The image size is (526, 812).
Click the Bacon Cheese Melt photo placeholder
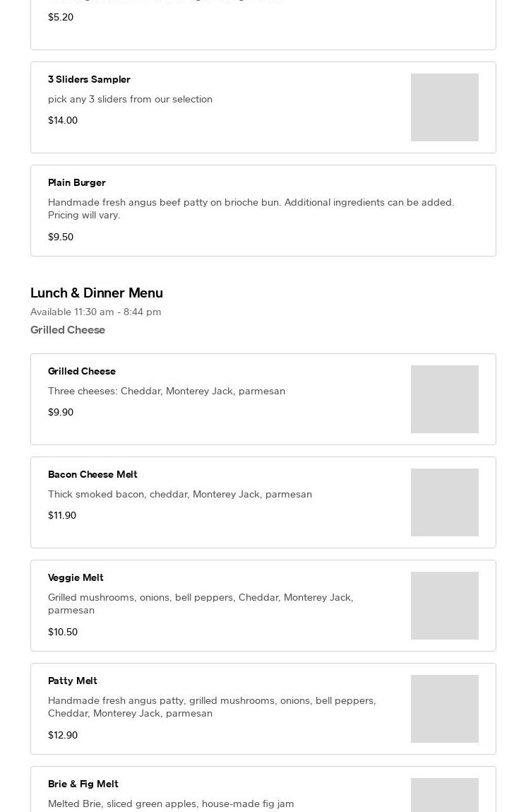point(444,502)
